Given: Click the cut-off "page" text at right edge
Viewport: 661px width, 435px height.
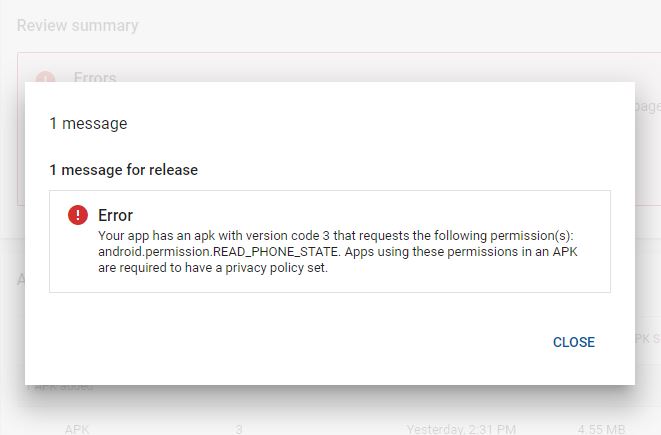Looking at the screenshot, I should coord(647,106).
